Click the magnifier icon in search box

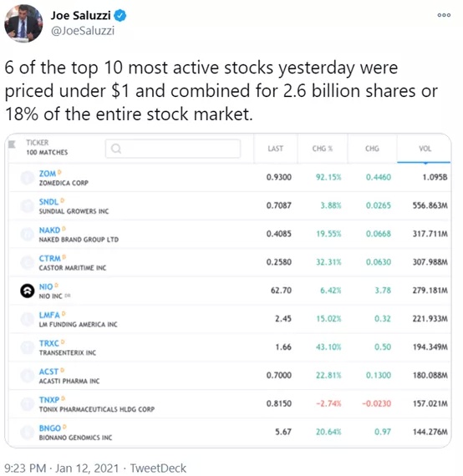coord(116,149)
